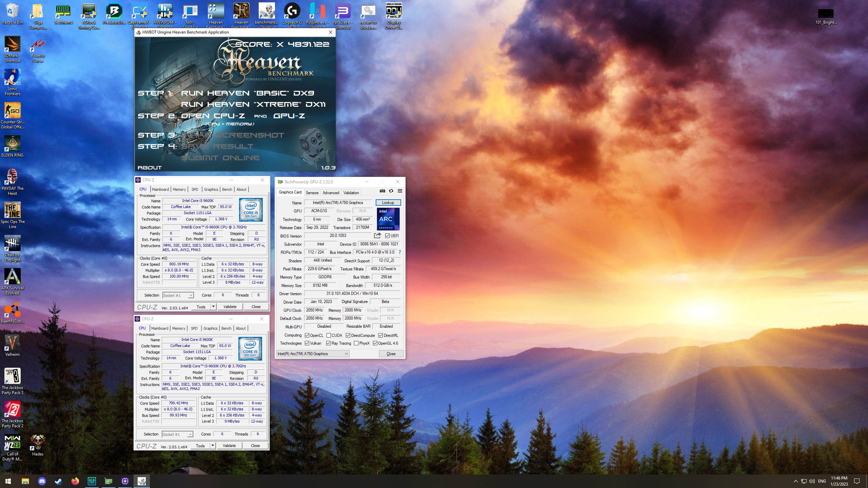Switch to Memory tab in upper CPU-Z
This screenshot has height=488, width=868.
(x=179, y=189)
